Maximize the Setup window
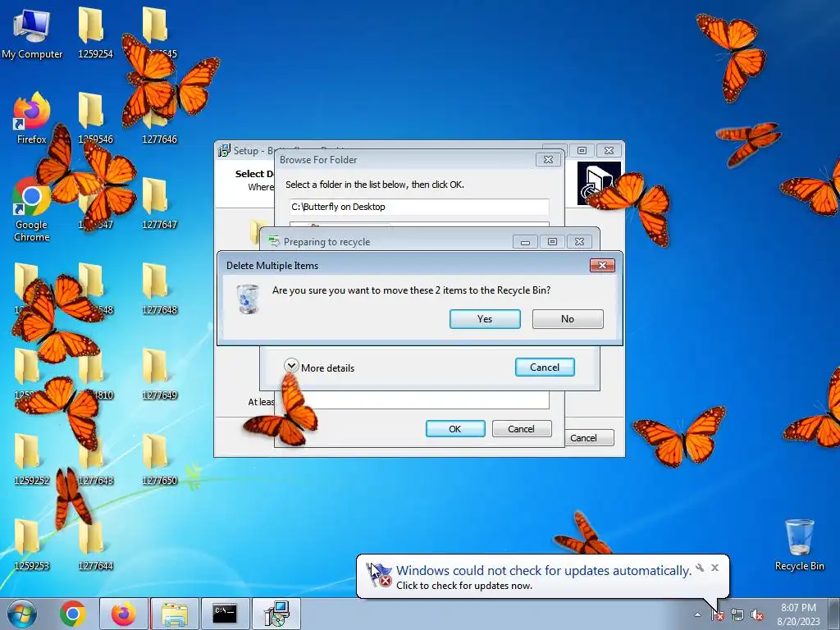840x630 pixels. [x=582, y=151]
